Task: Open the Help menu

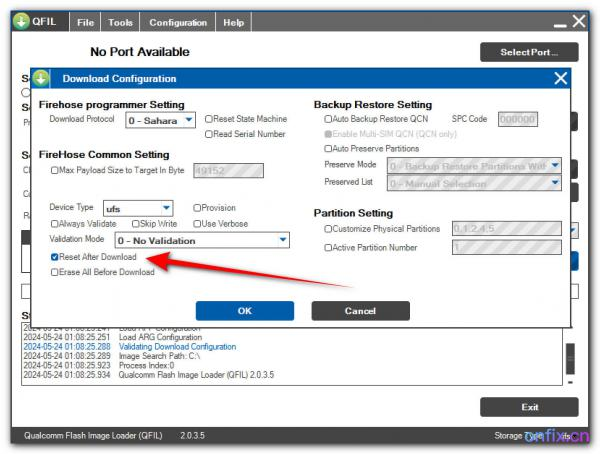Action: point(233,23)
